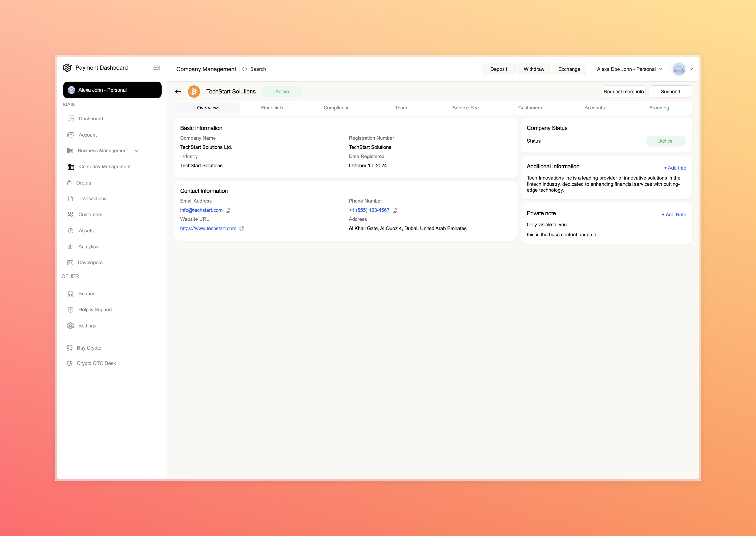Viewport: 756px width, 536px height.
Task: Open the Team tab
Action: point(401,108)
